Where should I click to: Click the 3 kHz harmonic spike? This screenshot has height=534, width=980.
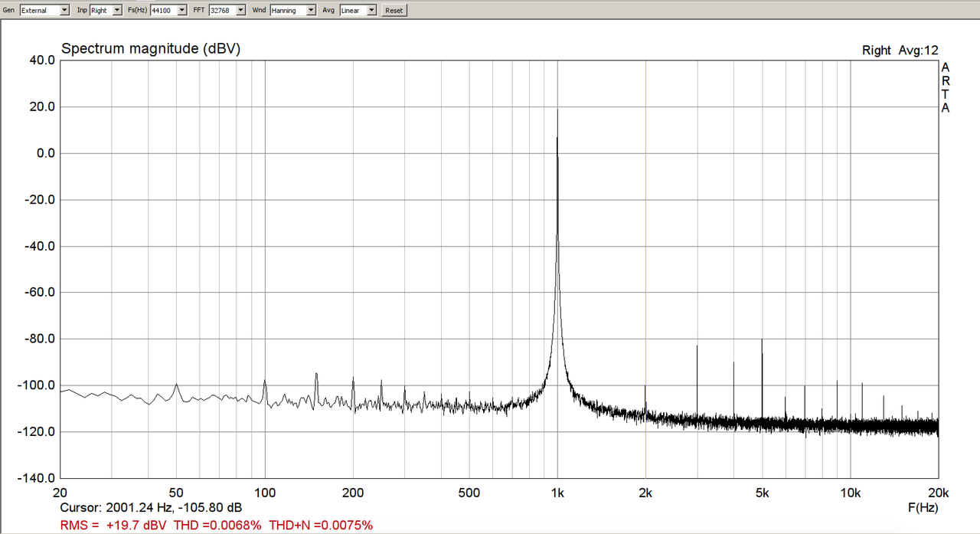click(697, 383)
